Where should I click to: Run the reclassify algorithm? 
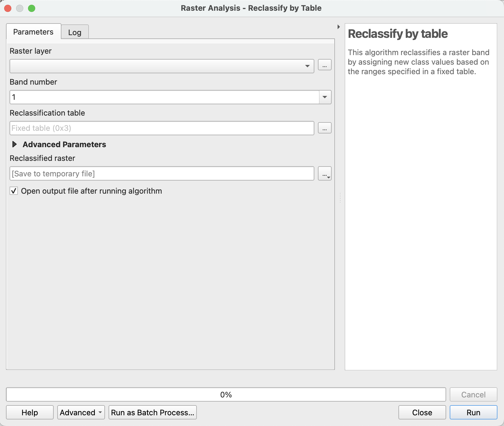click(473, 412)
